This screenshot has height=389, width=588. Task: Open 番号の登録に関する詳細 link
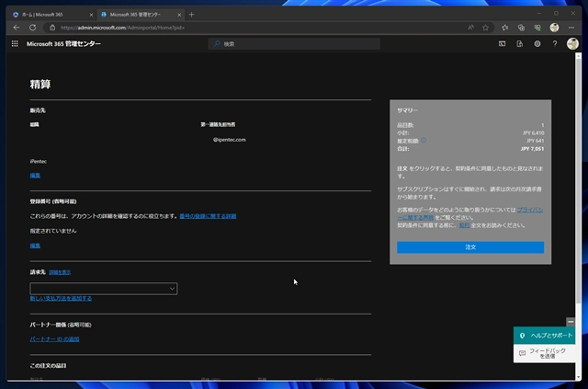point(208,216)
